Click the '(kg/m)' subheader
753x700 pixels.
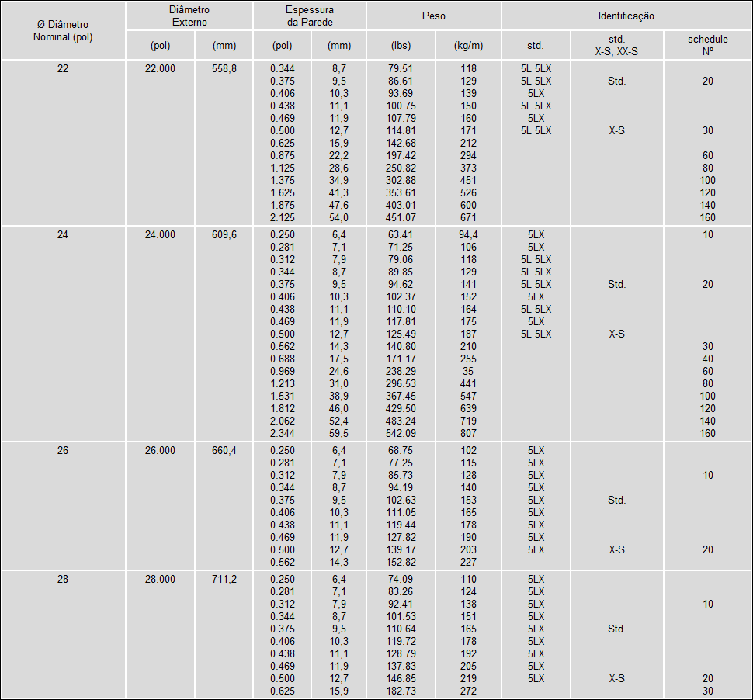click(x=468, y=46)
